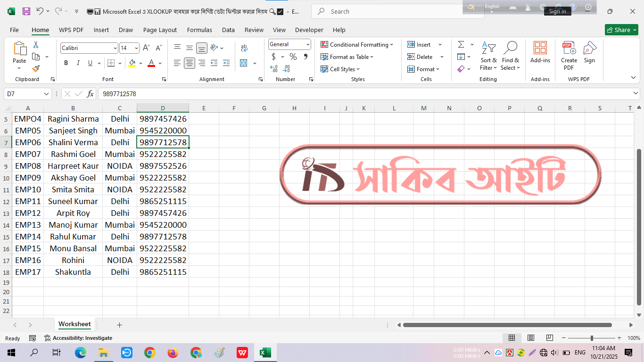Click the Cut scissors icon

pyautogui.click(x=36, y=45)
